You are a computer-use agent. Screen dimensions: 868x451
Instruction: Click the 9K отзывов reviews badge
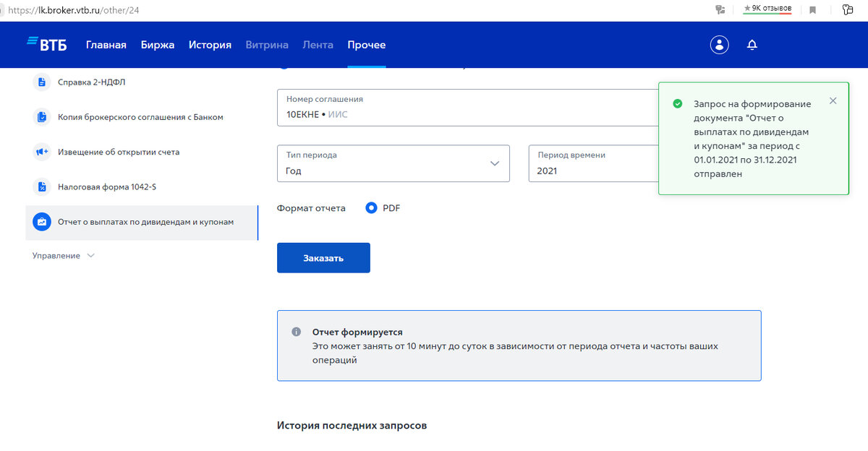click(767, 9)
